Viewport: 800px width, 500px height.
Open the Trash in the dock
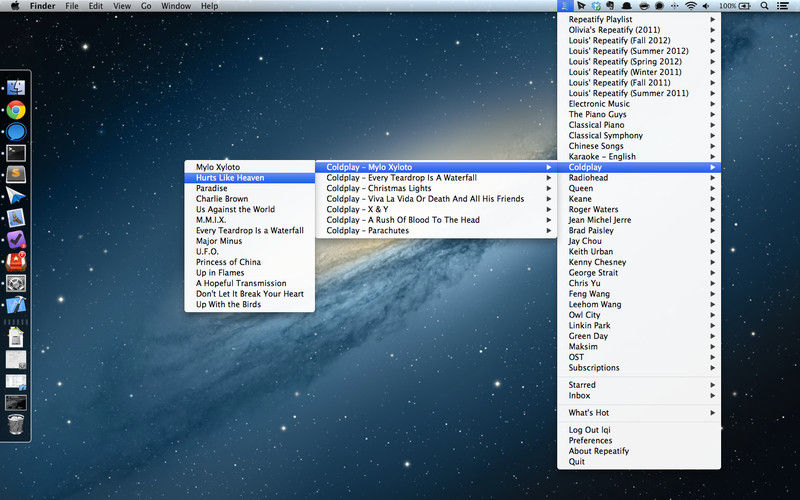coord(16,424)
